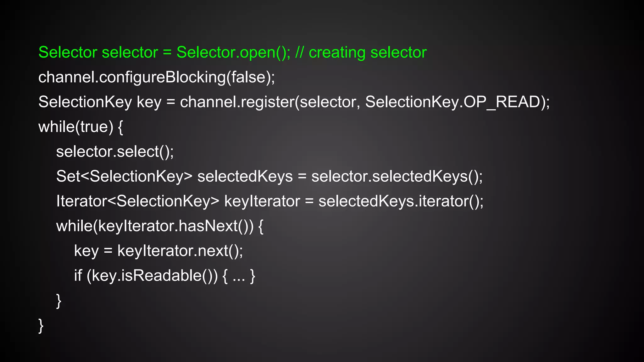Click the "..." ellipsis inside the if braces

pos(239,276)
